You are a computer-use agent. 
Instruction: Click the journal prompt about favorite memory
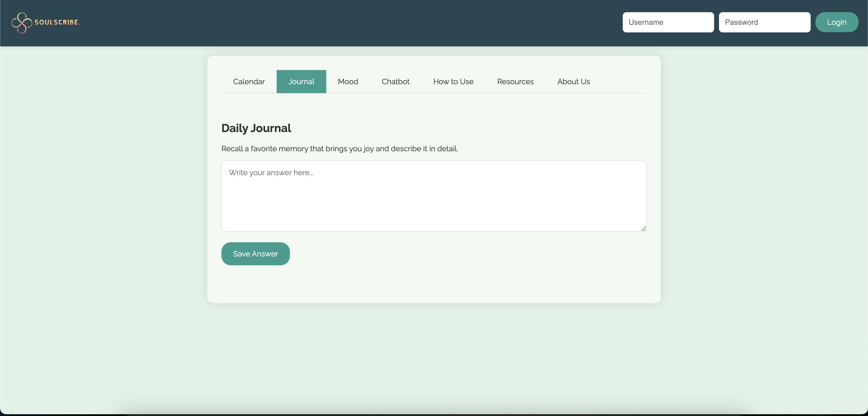click(339, 149)
